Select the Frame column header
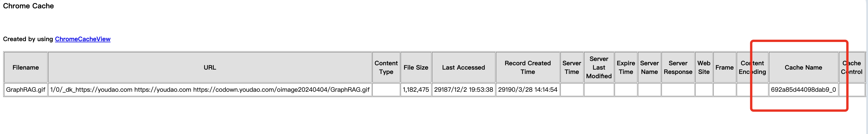 coord(725,67)
